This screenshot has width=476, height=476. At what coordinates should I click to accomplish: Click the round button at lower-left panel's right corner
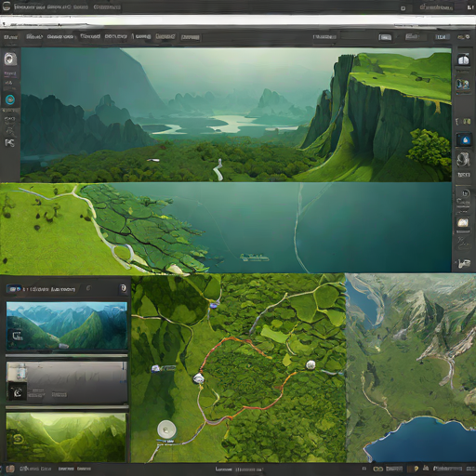[123, 288]
